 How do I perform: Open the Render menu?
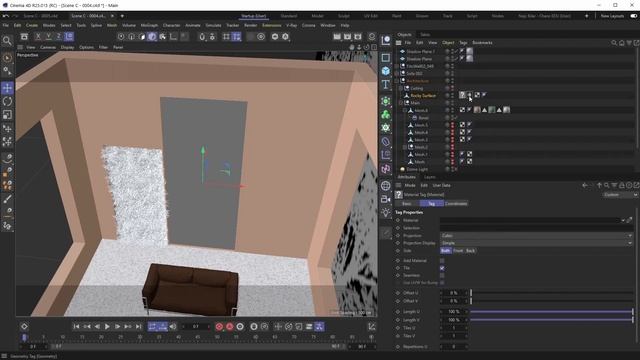250,25
